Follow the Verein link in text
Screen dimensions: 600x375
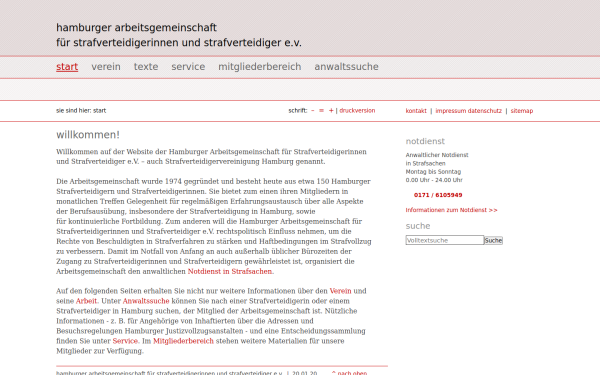(x=340, y=291)
